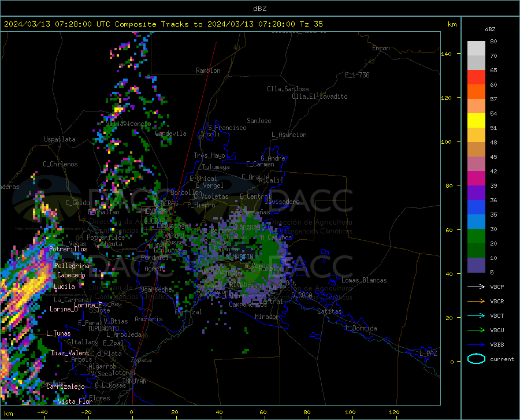Click the cyan VBCT arrow legend icon

pyautogui.click(x=476, y=315)
